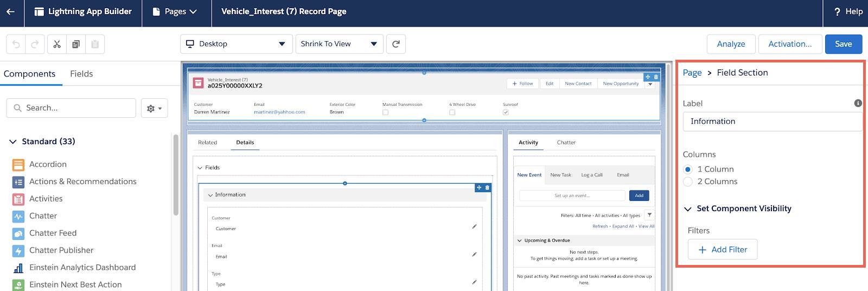The height and width of the screenshot is (291, 868).
Task: Click the back arrow icon
Action: pyautogui.click(x=11, y=11)
